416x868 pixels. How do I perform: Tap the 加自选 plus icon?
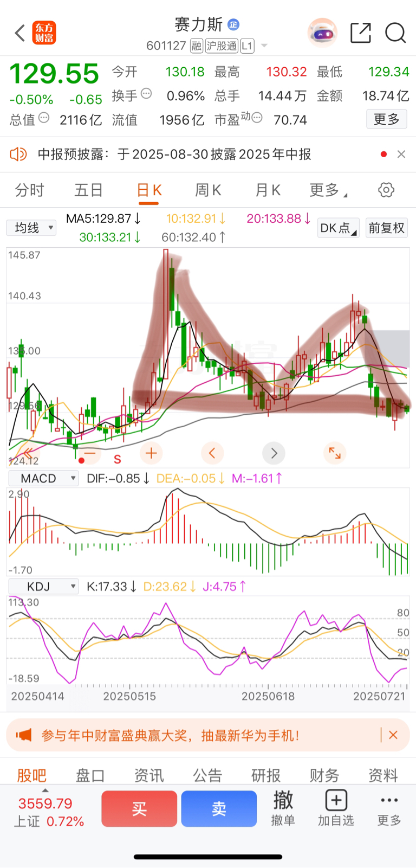(x=336, y=800)
